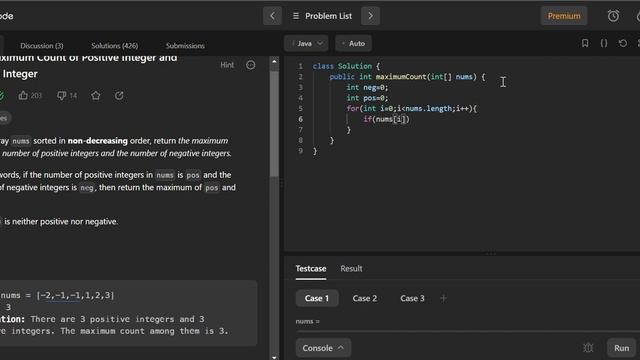
Task: Select Case 2
Action: (364, 298)
